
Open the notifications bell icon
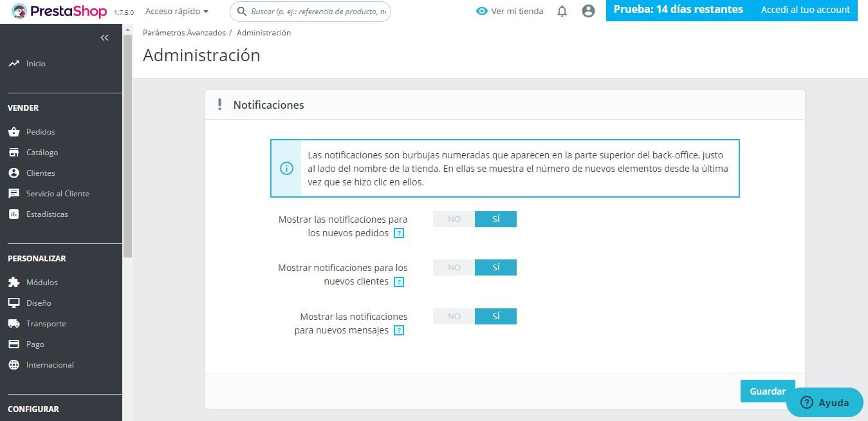(x=561, y=11)
